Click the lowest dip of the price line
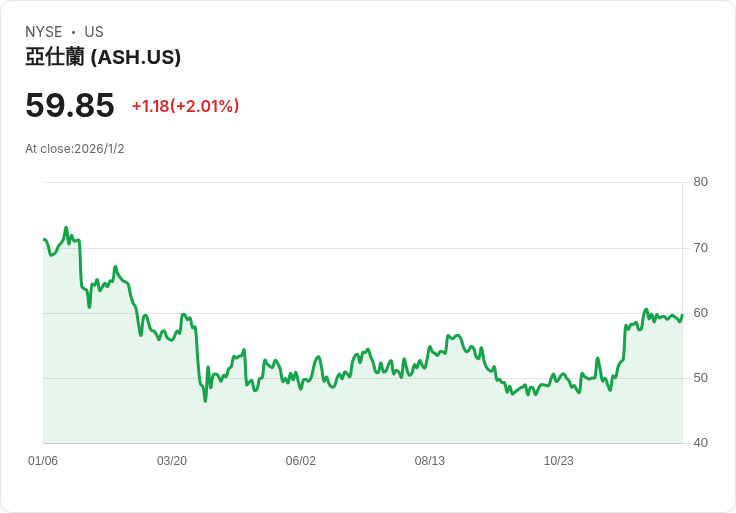 [x=205, y=401]
